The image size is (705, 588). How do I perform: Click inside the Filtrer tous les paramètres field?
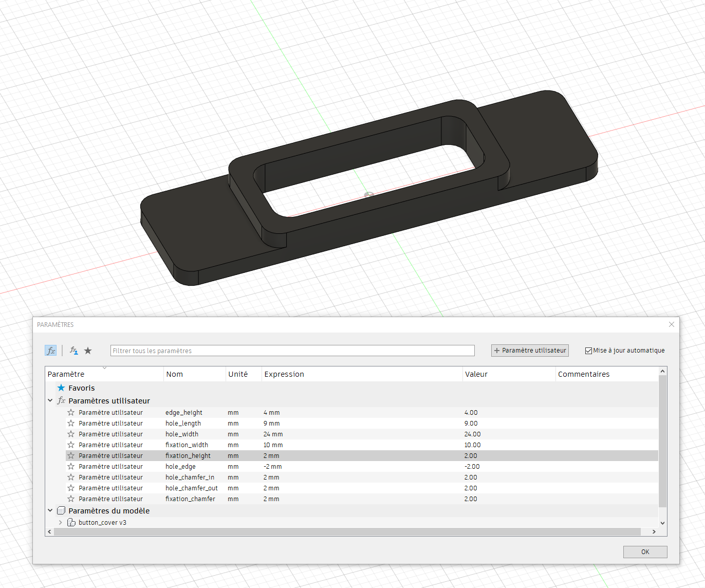click(x=292, y=350)
